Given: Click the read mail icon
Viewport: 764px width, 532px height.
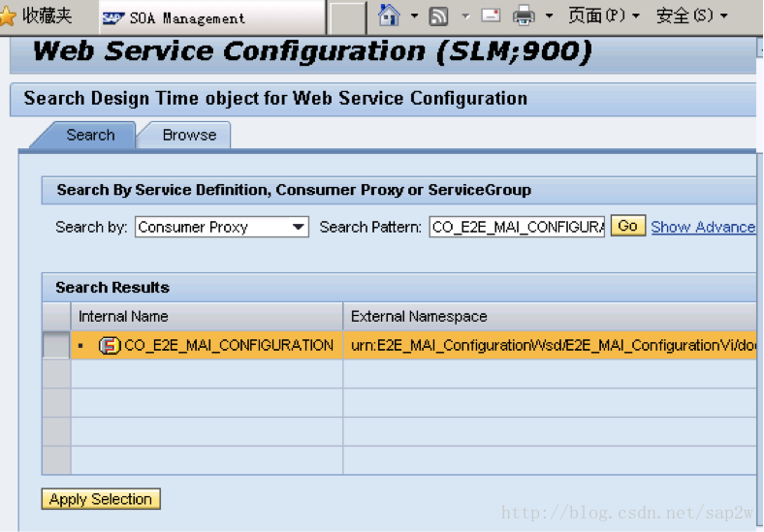Looking at the screenshot, I should pyautogui.click(x=491, y=16).
